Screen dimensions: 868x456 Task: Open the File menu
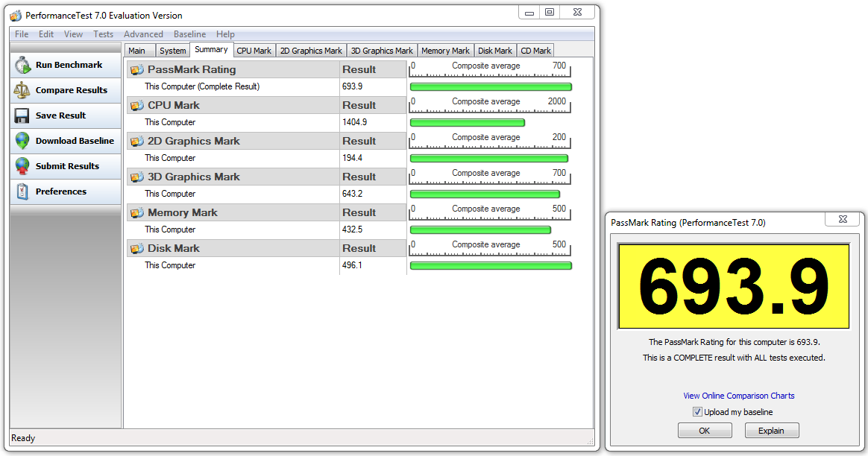22,34
